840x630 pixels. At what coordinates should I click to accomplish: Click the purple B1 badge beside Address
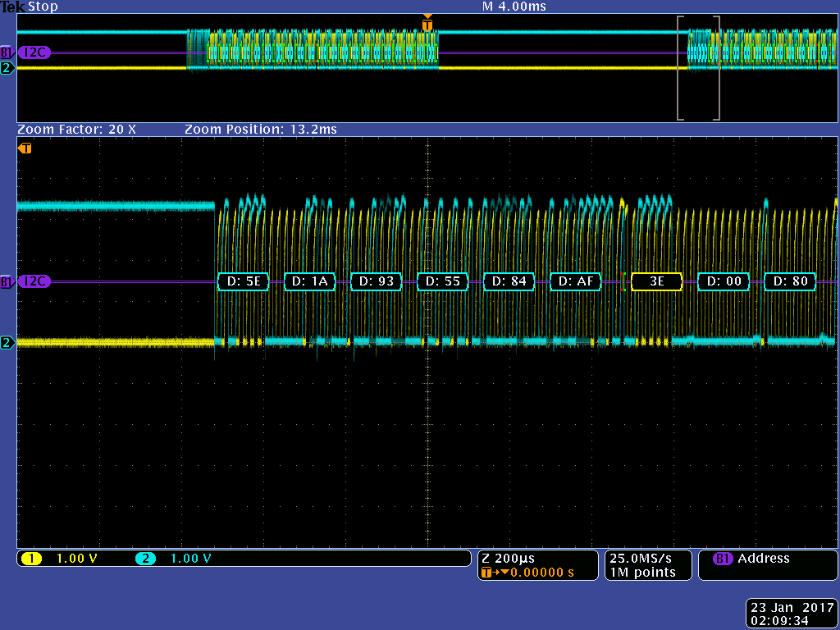coord(723,559)
